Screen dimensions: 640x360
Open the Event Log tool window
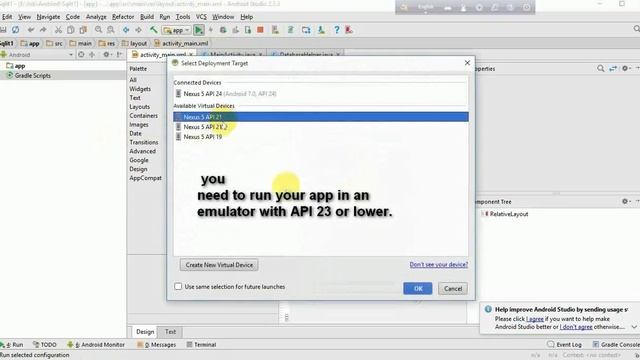[x=564, y=344]
